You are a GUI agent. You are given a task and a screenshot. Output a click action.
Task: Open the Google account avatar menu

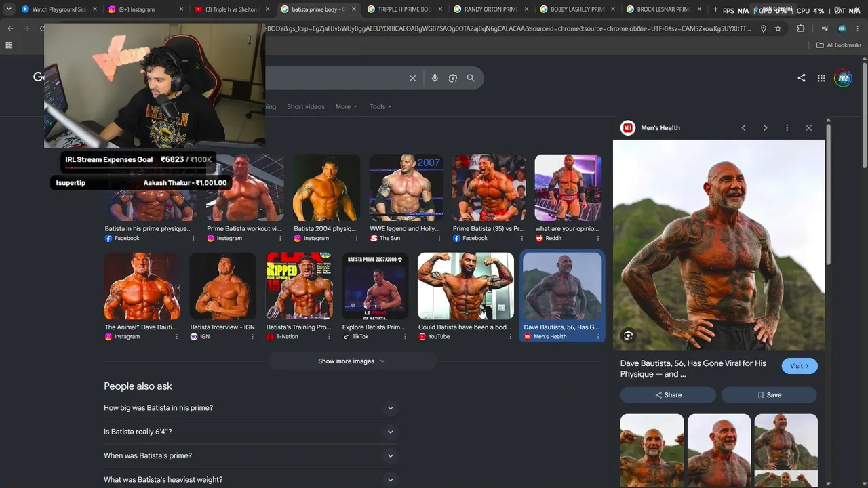[x=843, y=78]
